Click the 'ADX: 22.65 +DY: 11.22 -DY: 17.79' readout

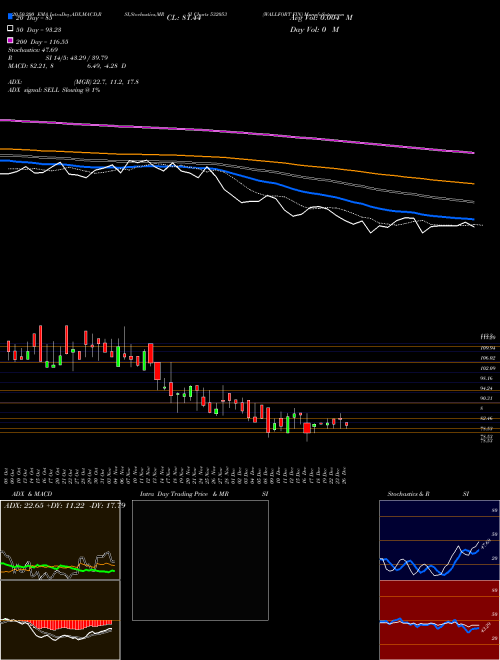(64, 505)
